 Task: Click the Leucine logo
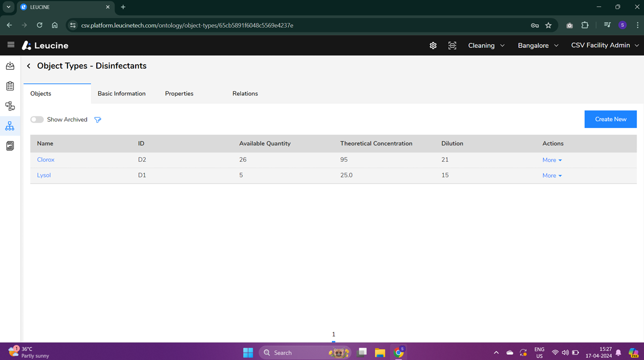pos(45,45)
